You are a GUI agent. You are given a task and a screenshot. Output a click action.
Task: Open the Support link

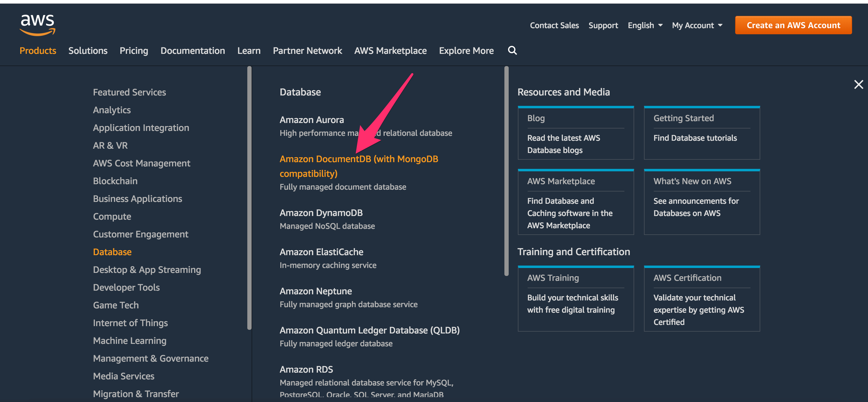[603, 25]
